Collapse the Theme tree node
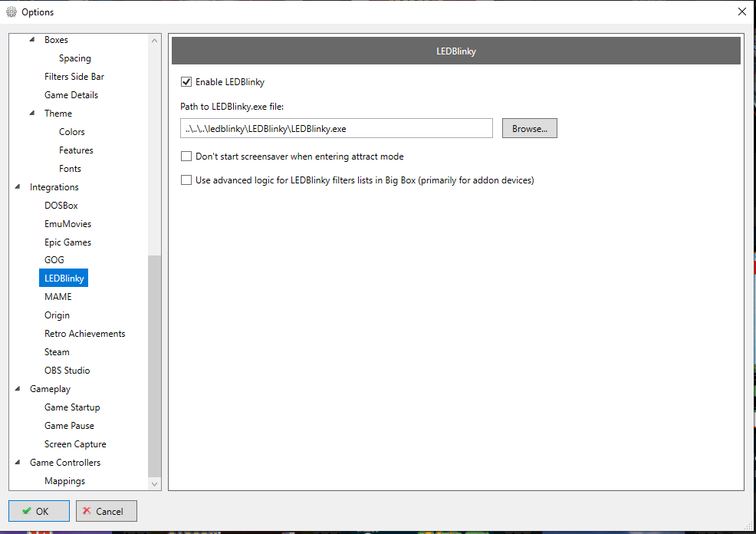Viewport: 756px width, 534px height. point(32,113)
